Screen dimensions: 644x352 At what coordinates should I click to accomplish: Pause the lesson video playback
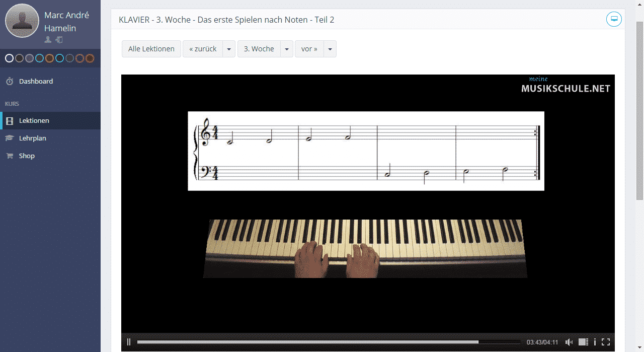coord(129,342)
